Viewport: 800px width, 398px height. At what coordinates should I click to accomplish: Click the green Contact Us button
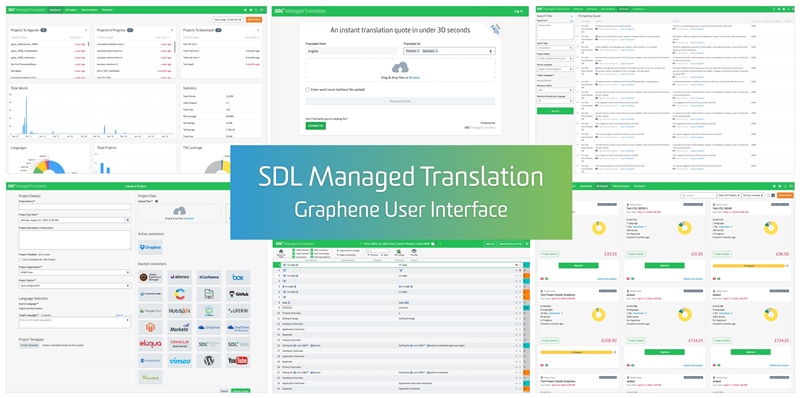(x=315, y=126)
